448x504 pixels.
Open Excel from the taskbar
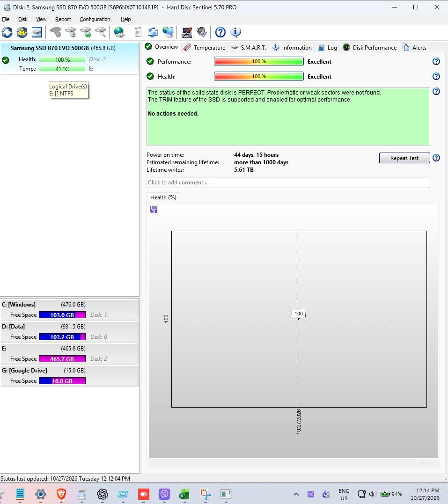click(x=184, y=494)
